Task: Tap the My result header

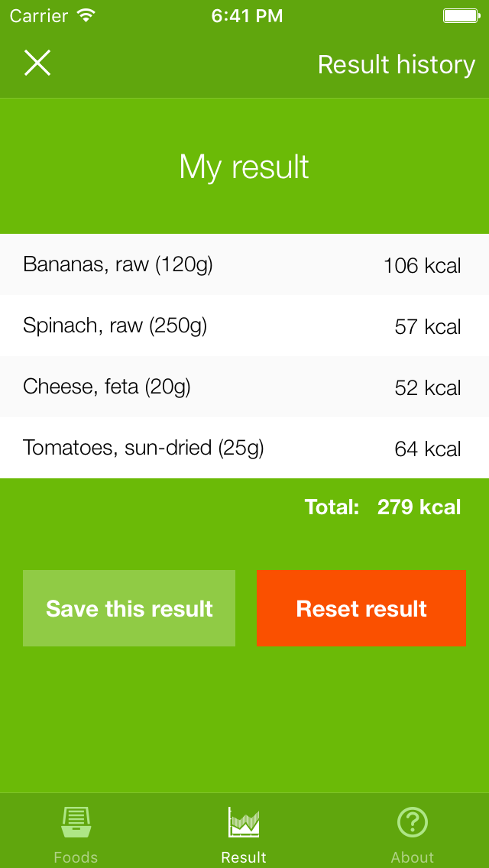Action: click(x=244, y=166)
